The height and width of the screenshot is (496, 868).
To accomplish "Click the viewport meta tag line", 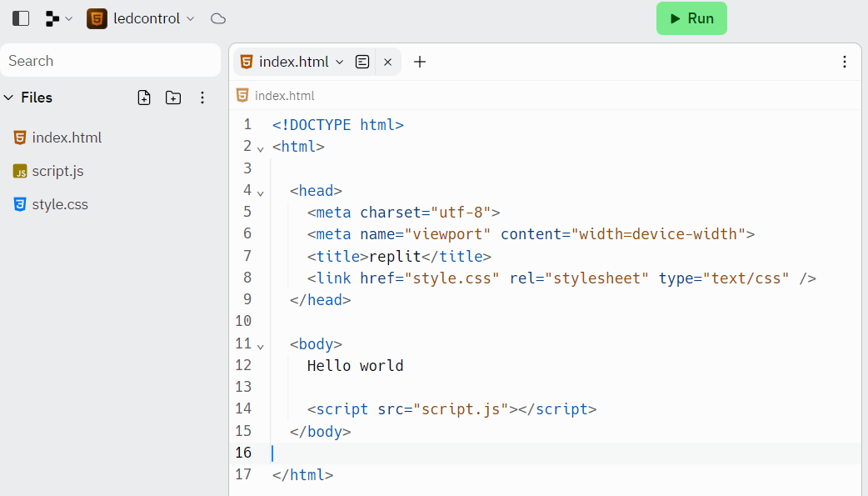I will 531,234.
